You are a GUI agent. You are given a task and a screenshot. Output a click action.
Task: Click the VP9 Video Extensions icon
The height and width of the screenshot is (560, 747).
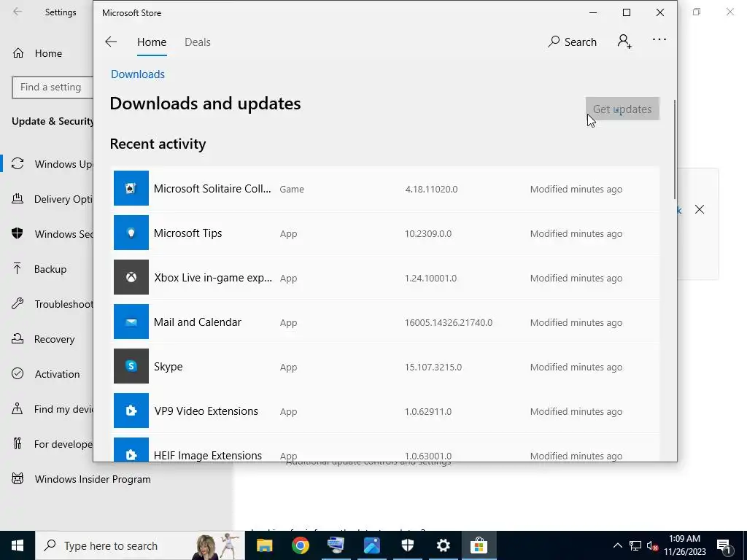(131, 411)
